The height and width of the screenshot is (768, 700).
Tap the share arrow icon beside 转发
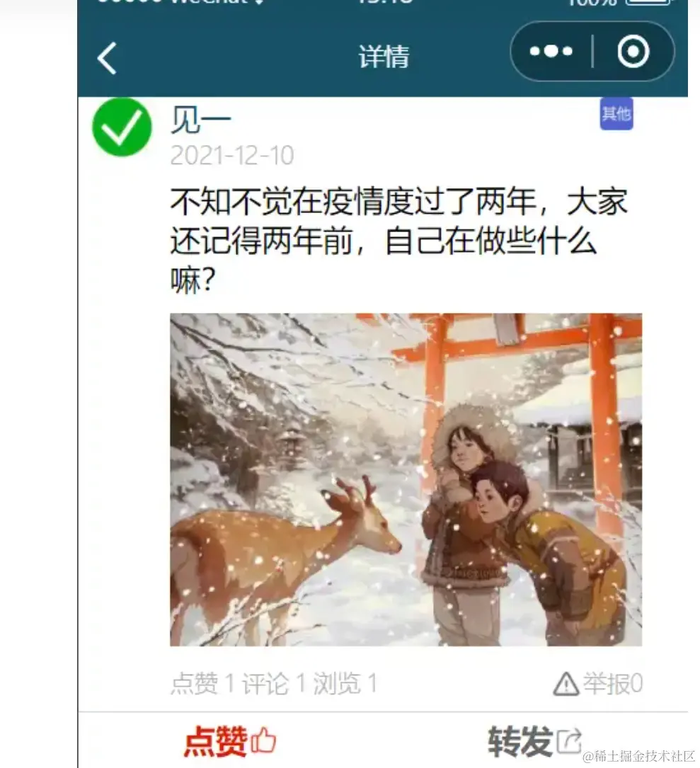click(569, 740)
